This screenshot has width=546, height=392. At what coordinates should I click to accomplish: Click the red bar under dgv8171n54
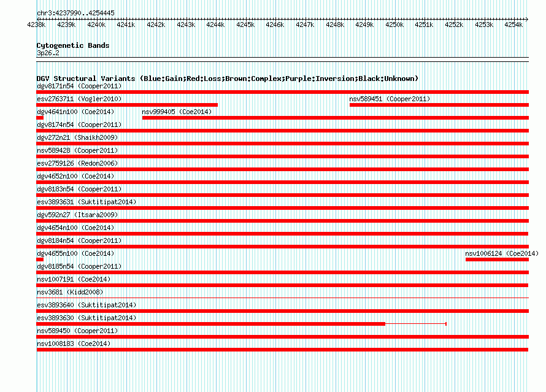coord(283,92)
